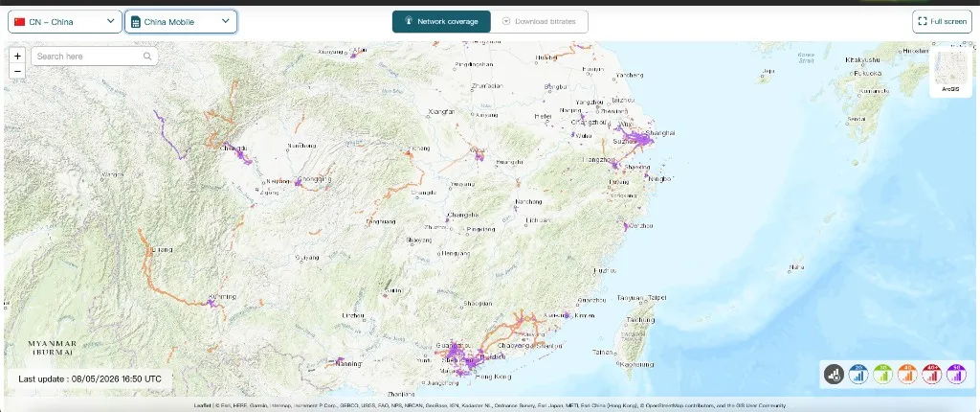
Task: Open the CN – China country dropdown
Action: (65, 21)
